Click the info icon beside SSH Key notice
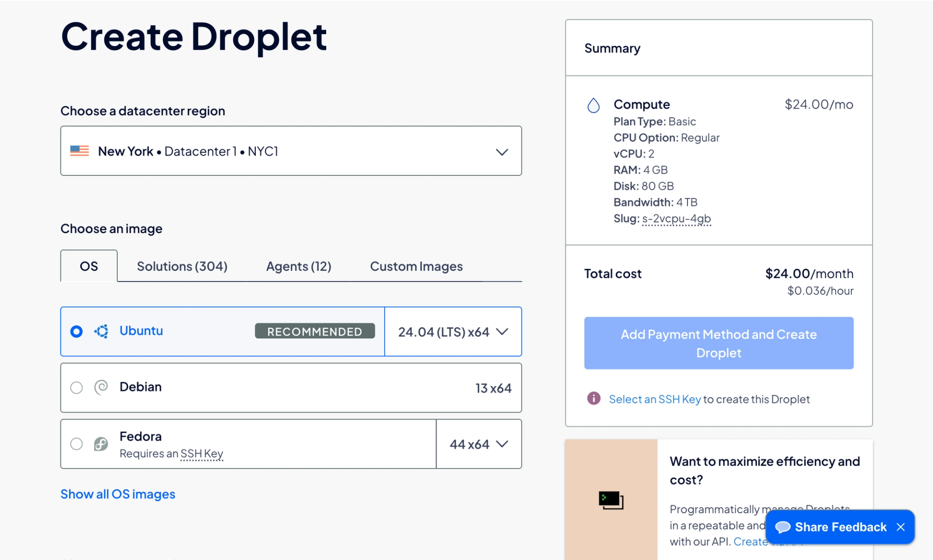 click(x=593, y=398)
